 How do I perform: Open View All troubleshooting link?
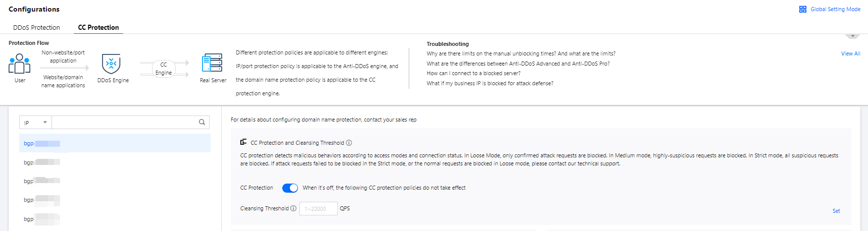pos(850,53)
